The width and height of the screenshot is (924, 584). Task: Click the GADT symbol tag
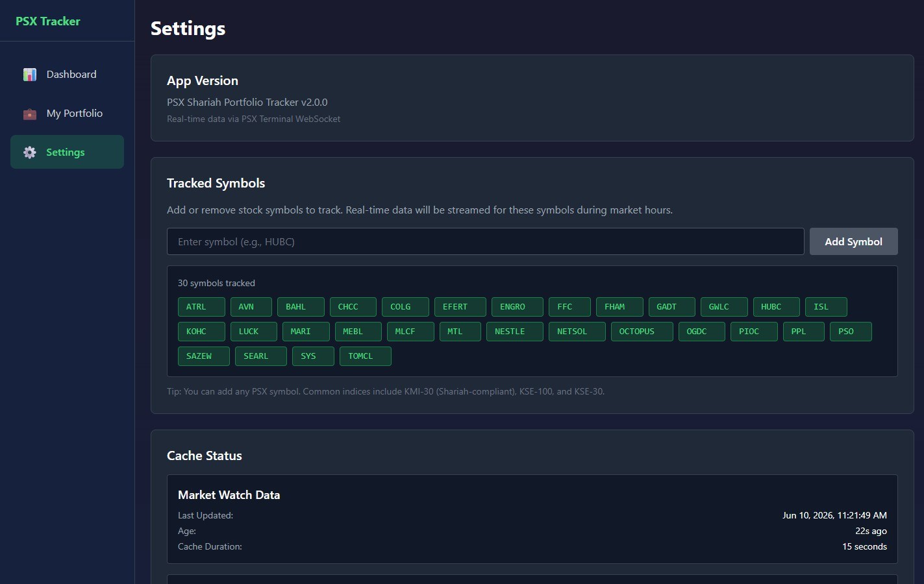[x=672, y=307]
